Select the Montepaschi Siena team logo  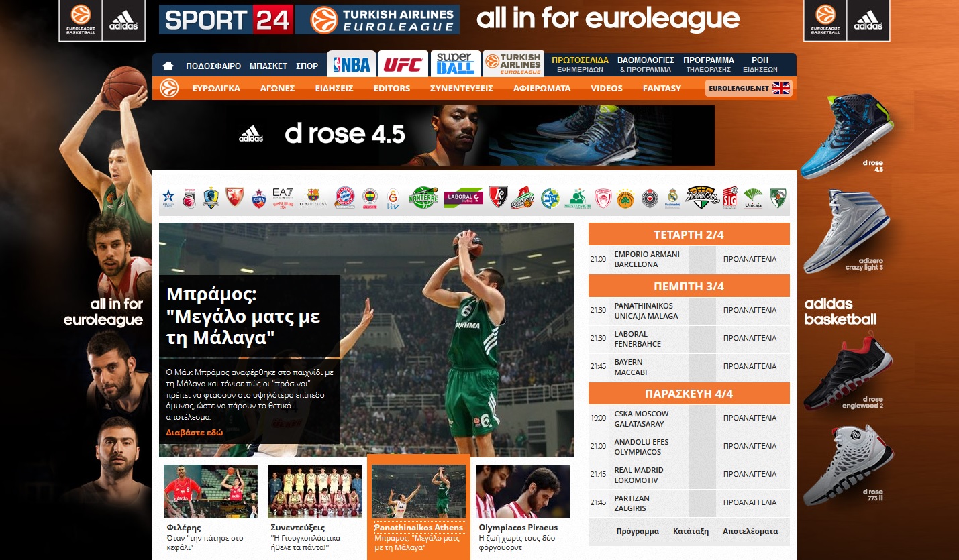coord(577,198)
